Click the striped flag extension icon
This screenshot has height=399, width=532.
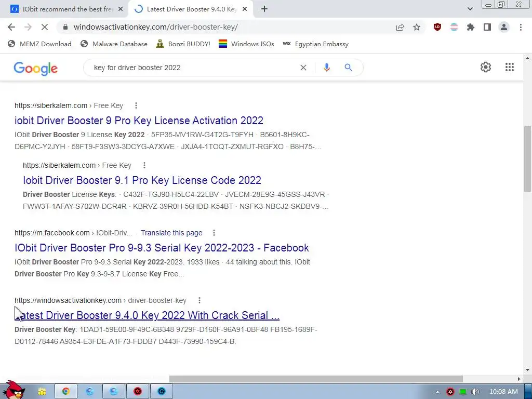click(x=454, y=27)
